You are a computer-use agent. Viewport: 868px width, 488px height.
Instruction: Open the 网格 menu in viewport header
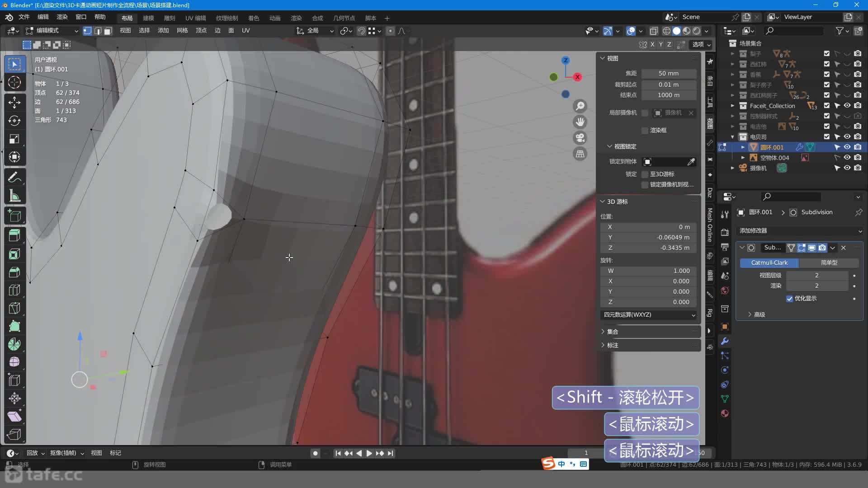tap(182, 31)
